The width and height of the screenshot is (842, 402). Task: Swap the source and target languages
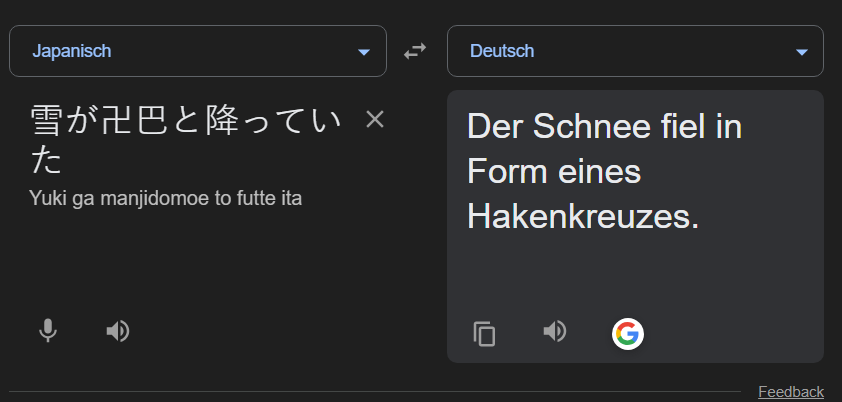point(415,51)
